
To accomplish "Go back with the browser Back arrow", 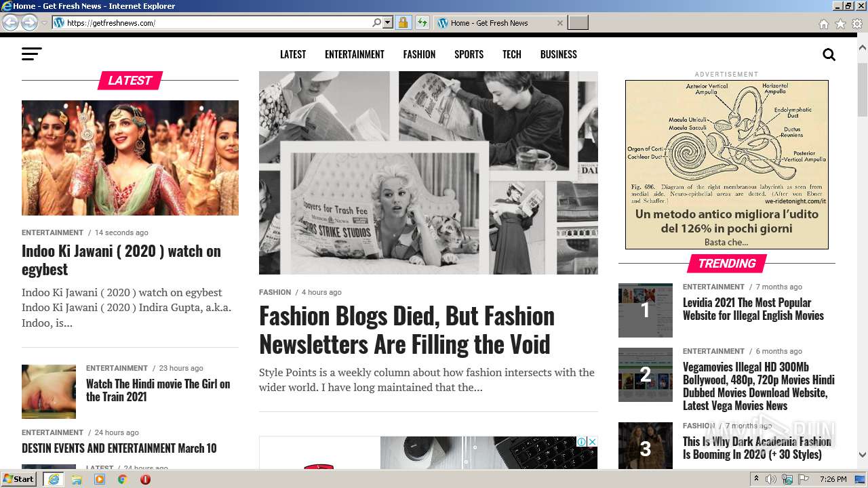I will (11, 22).
